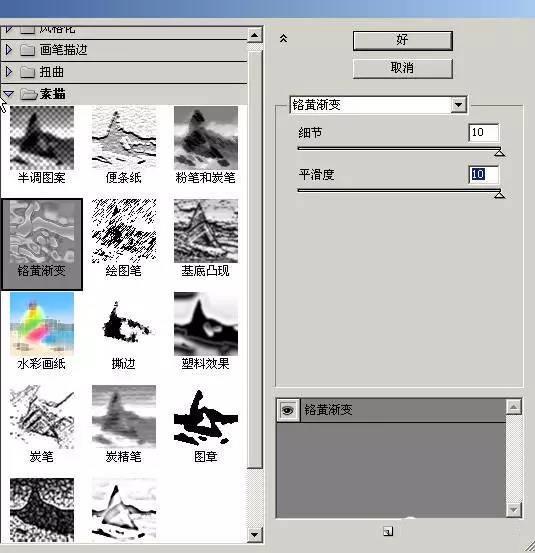The image size is (535, 553).
Task: Pick the 图章 filter thumbnail
Action: pos(206,417)
